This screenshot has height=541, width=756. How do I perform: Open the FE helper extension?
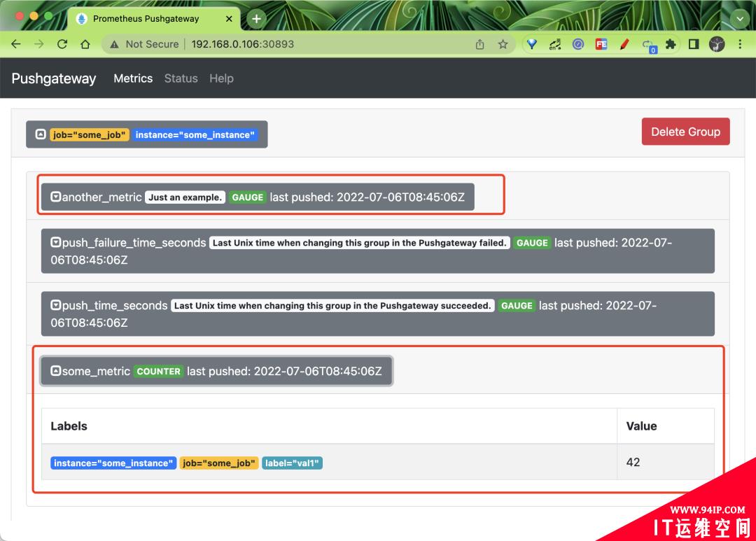(x=601, y=44)
